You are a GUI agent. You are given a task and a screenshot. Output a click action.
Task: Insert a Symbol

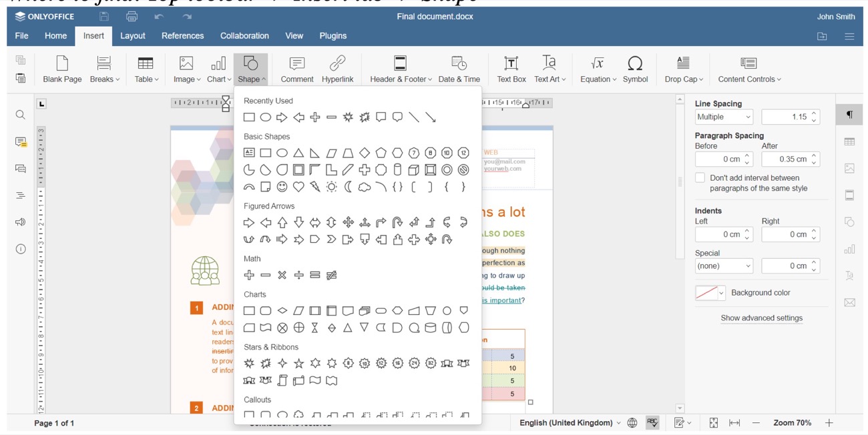point(635,69)
